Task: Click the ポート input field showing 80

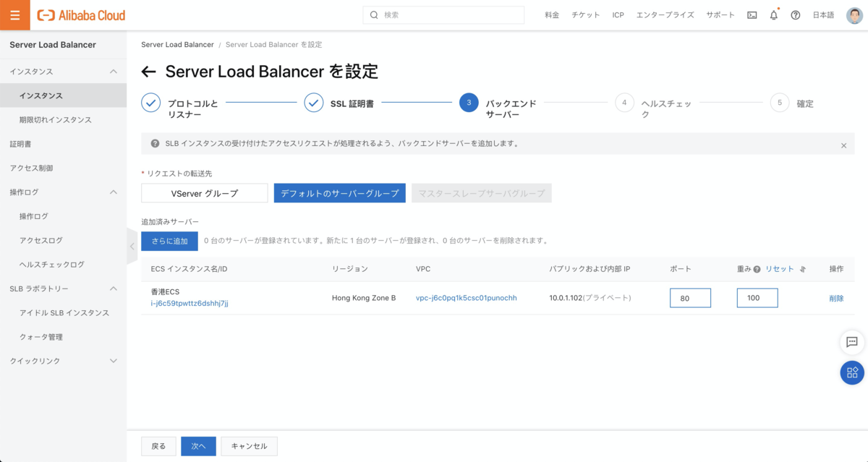Action: coord(690,298)
